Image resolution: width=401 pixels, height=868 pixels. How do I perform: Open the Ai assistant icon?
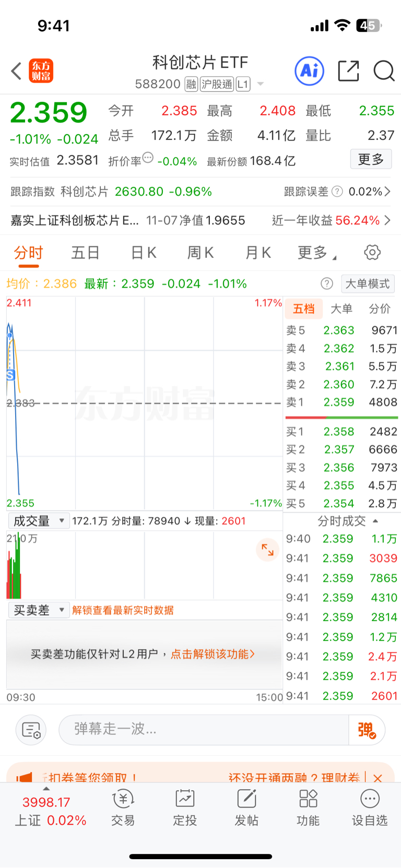pyautogui.click(x=310, y=70)
